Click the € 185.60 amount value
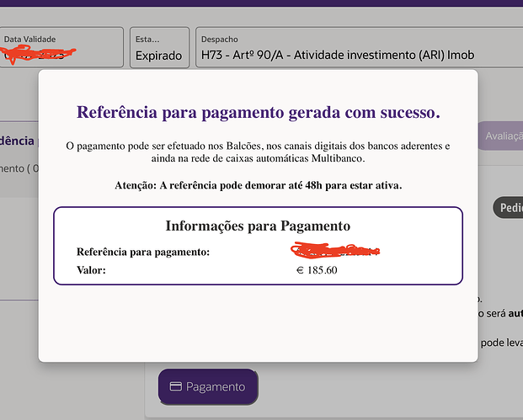The height and width of the screenshot is (420, 523). point(317,270)
